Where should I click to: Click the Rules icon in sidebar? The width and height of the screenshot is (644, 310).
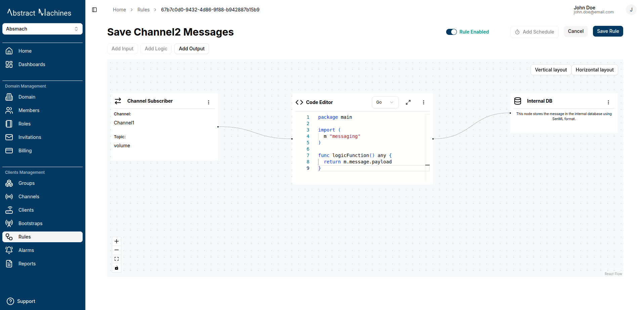pyautogui.click(x=9, y=237)
